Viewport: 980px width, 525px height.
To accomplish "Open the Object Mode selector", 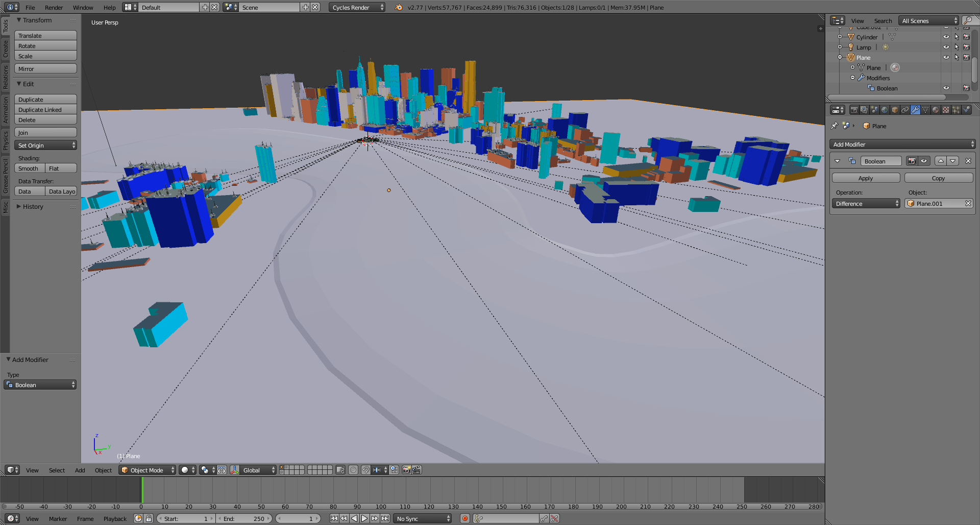I will coord(147,470).
